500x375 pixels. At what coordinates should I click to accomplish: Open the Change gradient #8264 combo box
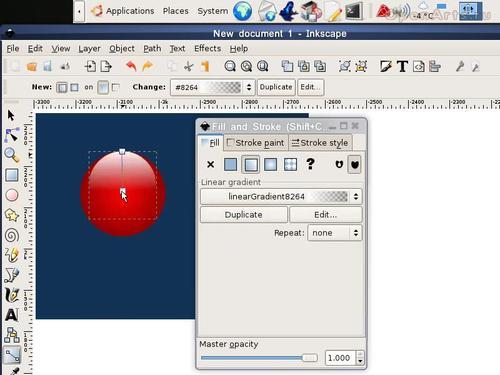pyautogui.click(x=213, y=87)
